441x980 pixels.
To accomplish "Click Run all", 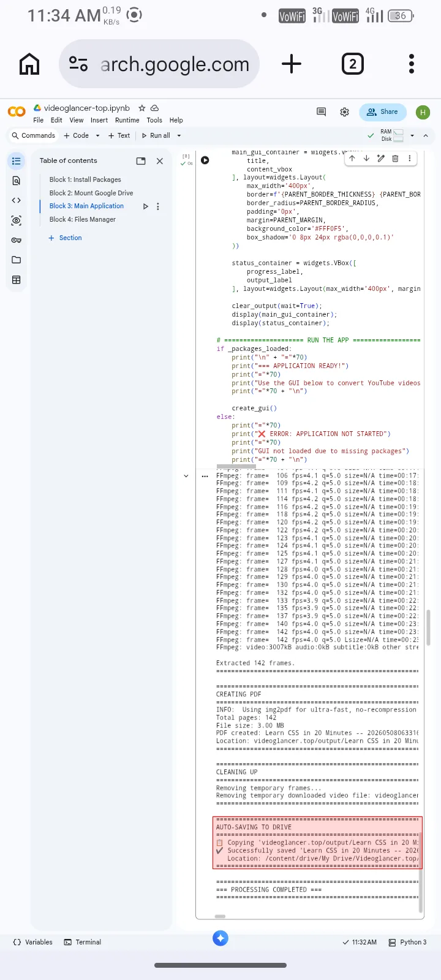I will [156, 135].
